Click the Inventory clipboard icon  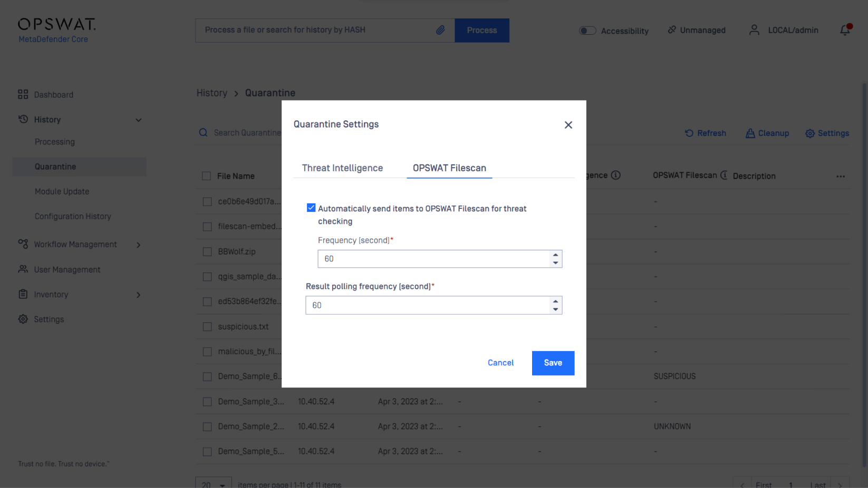click(x=23, y=294)
